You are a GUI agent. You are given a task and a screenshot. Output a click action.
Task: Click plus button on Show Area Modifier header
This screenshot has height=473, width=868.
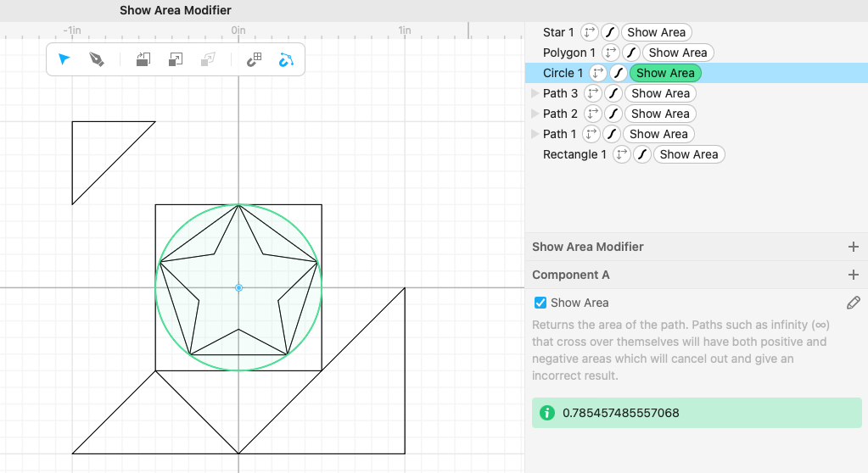point(853,247)
